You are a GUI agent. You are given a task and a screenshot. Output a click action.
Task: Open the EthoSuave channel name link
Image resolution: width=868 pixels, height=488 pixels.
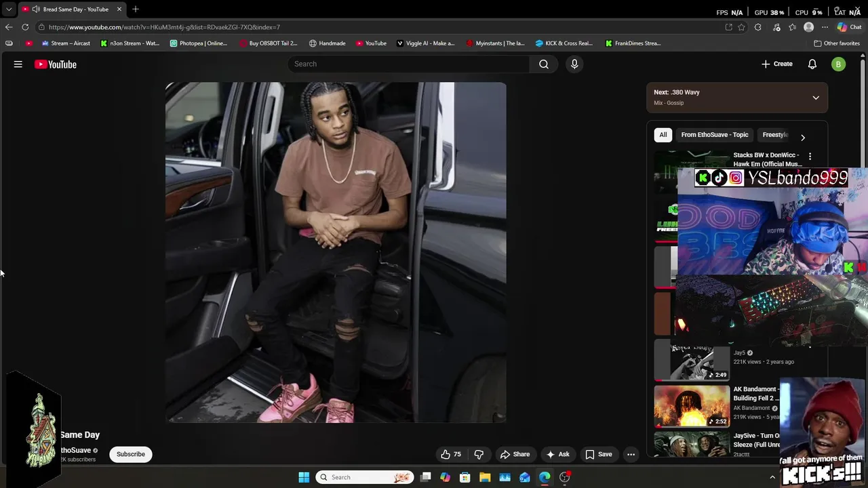(75, 450)
